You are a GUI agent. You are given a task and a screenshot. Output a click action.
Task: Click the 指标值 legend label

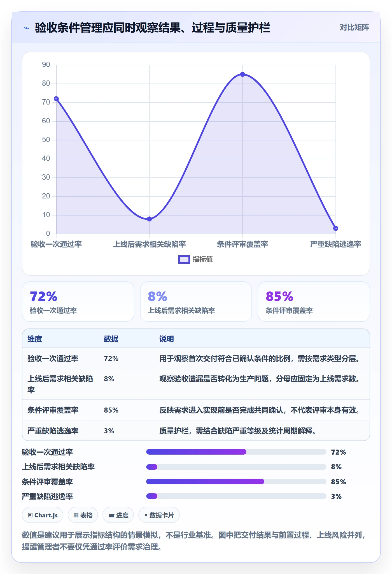tap(203, 260)
